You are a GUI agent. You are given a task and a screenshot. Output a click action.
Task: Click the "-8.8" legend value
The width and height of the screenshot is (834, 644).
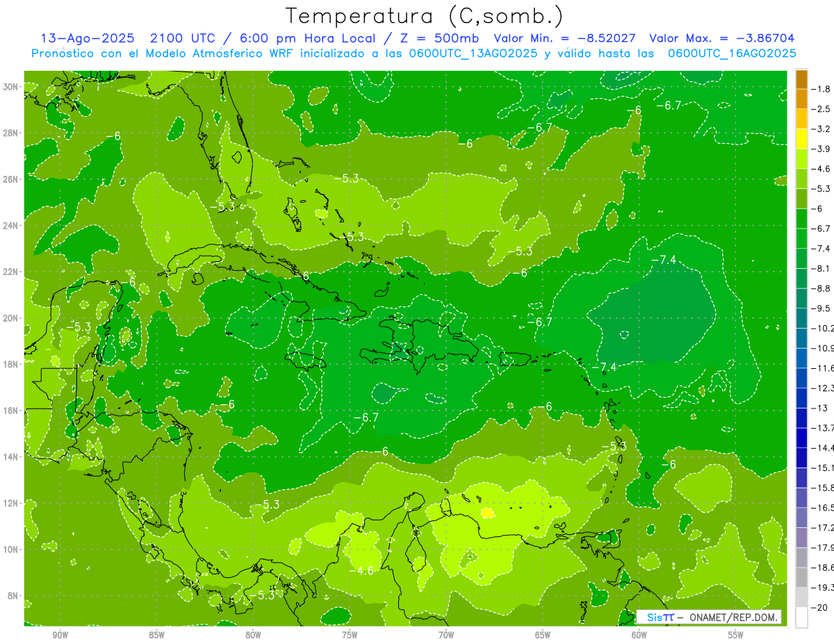pos(821,288)
